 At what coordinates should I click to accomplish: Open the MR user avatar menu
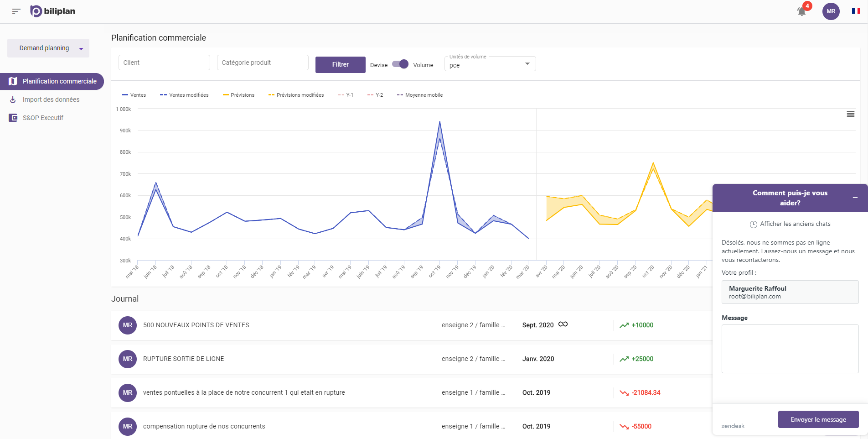(831, 11)
